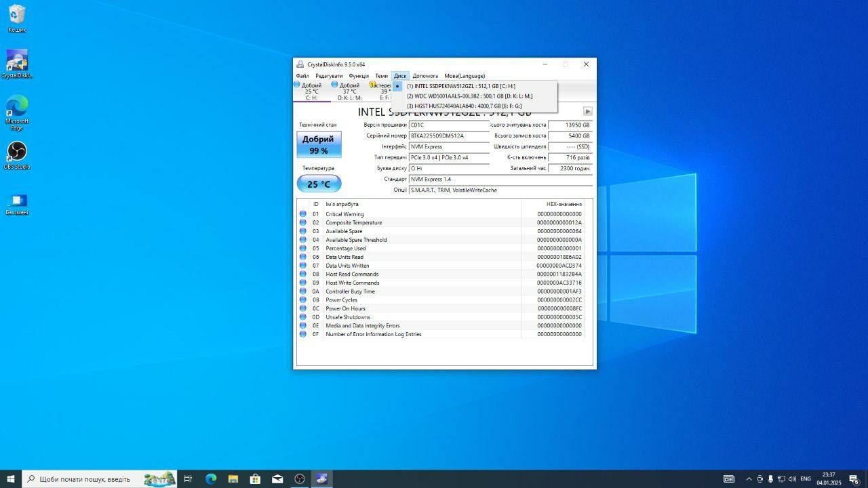This screenshot has width=868, height=488.
Task: Click the CrystalDiskInfo desktop shortcut
Action: (17, 64)
